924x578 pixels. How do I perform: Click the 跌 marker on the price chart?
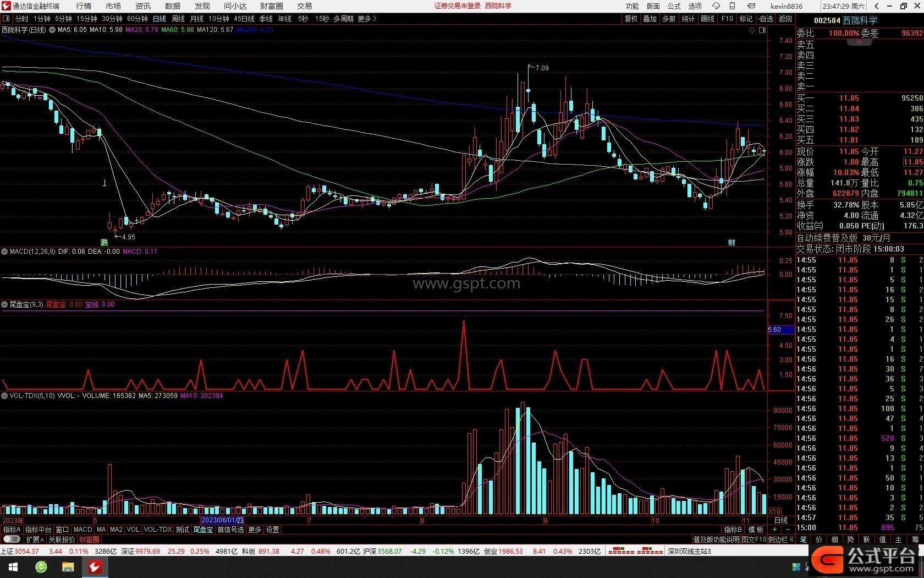104,242
